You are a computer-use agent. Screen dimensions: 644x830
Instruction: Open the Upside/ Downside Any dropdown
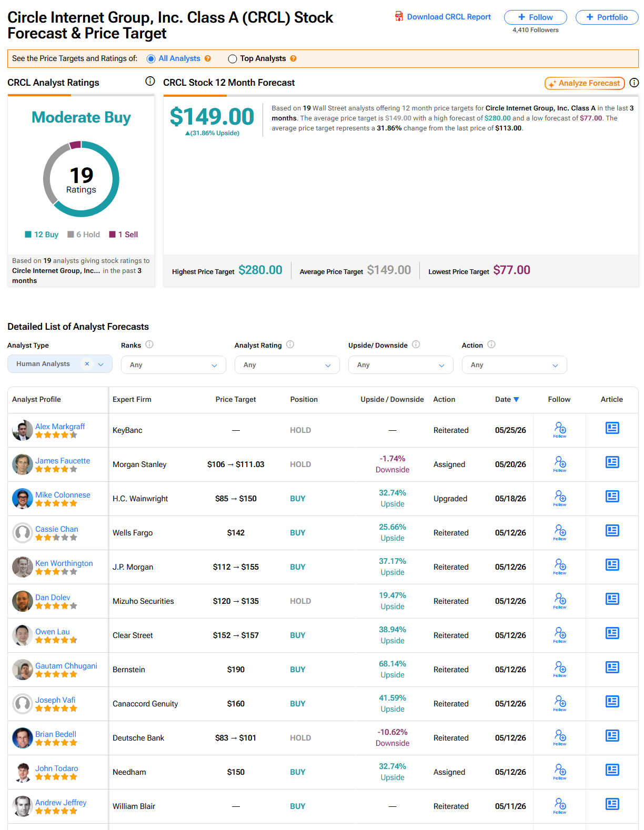[401, 365]
